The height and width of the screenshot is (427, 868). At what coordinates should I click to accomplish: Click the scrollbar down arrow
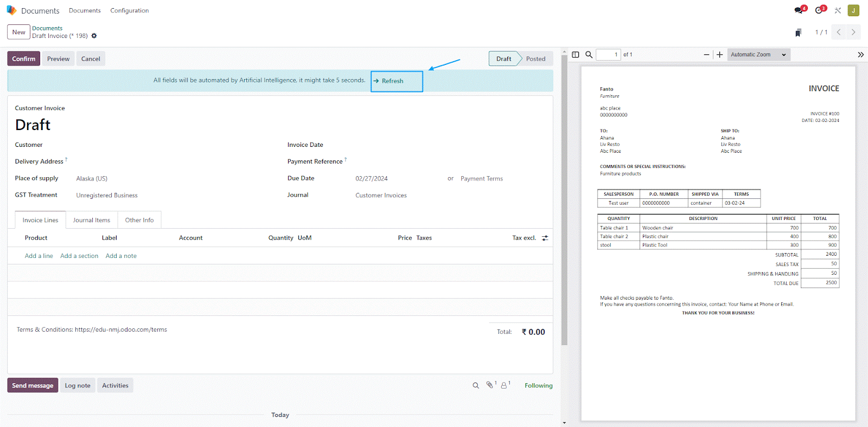[564, 423]
